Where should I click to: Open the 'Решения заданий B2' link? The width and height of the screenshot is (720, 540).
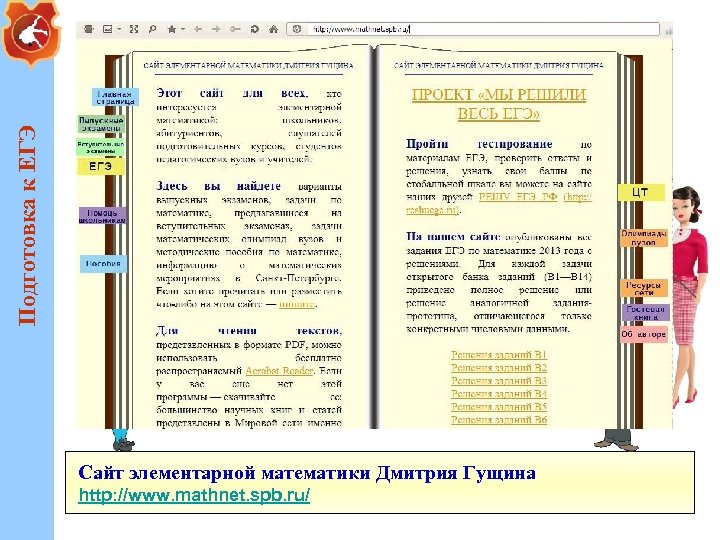pyautogui.click(x=499, y=367)
